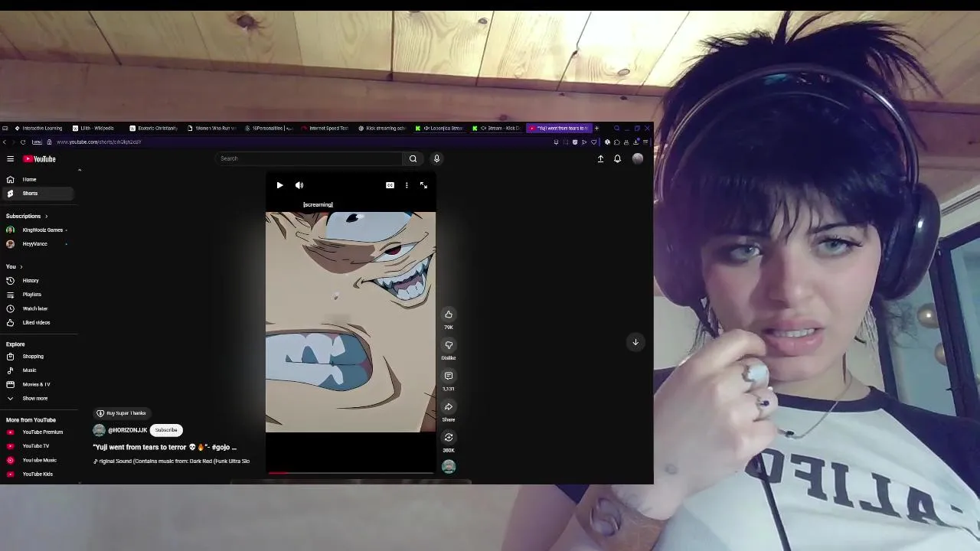The height and width of the screenshot is (551, 980).
Task: Focus the YouTube Search box
Action: pos(309,158)
